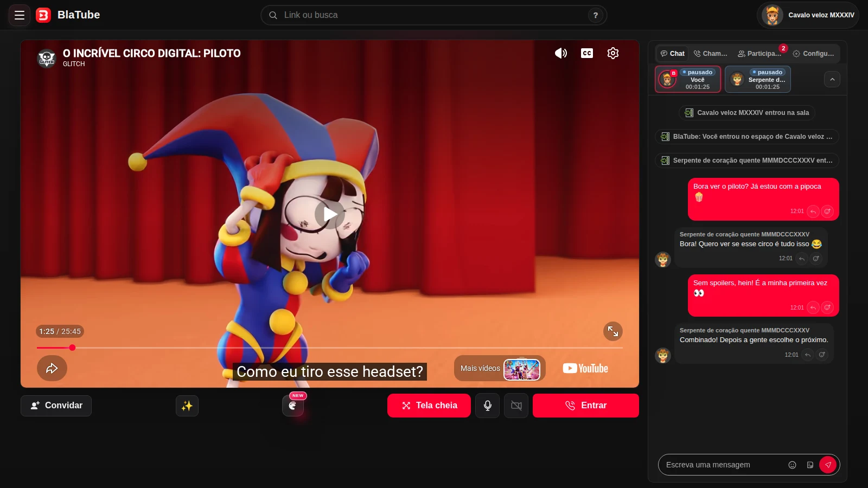The width and height of the screenshot is (868, 488).
Task: Open video on YouTube
Action: 585,369
